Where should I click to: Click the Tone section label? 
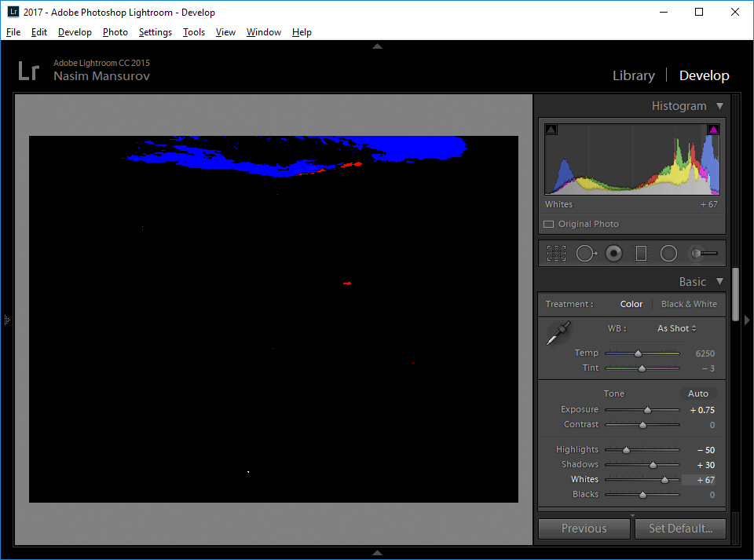614,393
